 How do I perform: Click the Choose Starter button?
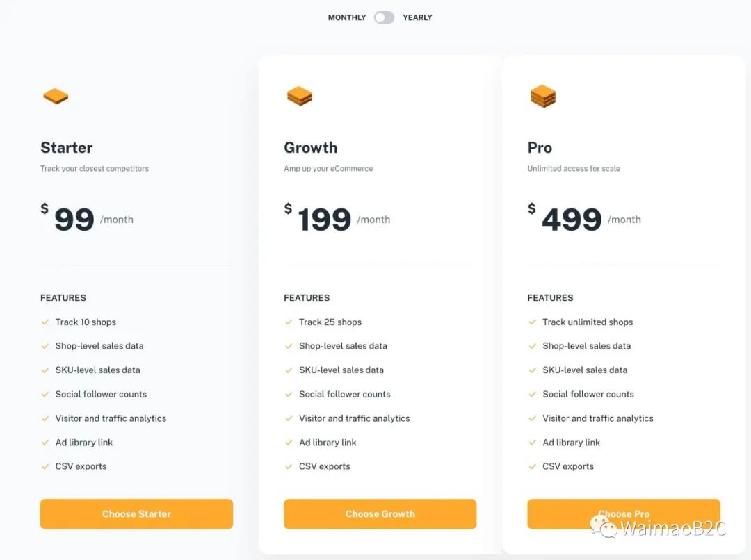coord(136,514)
